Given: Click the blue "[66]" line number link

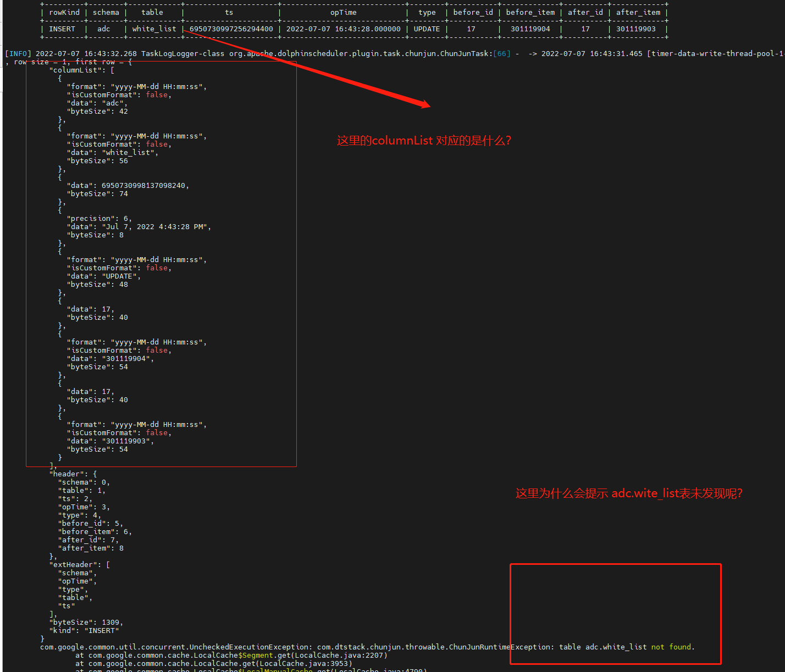Looking at the screenshot, I should (x=501, y=53).
